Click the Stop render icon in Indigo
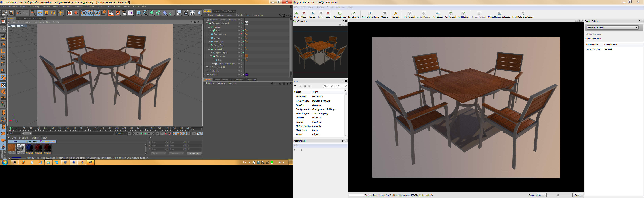This screenshot has height=198, width=644. coord(328,14)
